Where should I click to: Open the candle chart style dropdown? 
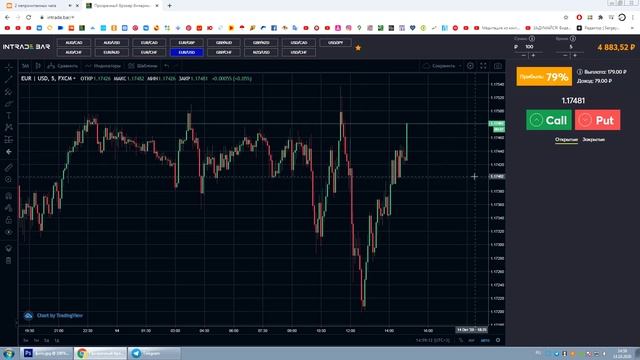tap(38, 66)
